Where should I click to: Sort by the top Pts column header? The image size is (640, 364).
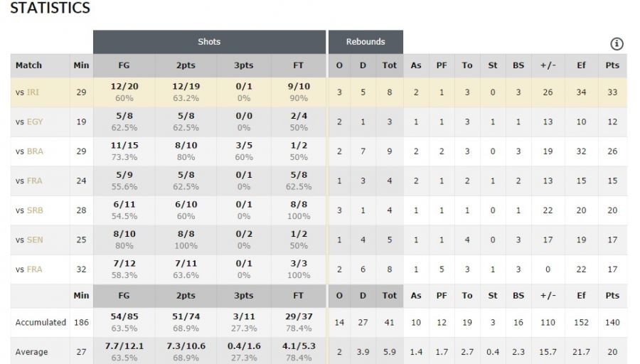[x=612, y=65]
